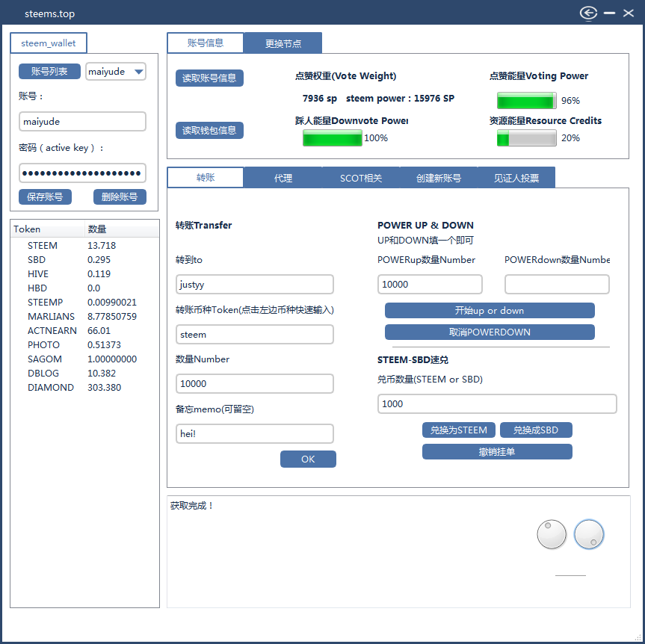Viewport: 645px width, 644px height.
Task: Select the MARLIANS token row
Action: tap(84, 317)
